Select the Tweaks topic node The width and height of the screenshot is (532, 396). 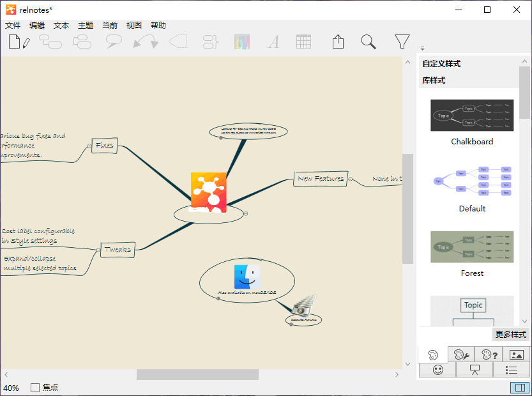pyautogui.click(x=118, y=249)
